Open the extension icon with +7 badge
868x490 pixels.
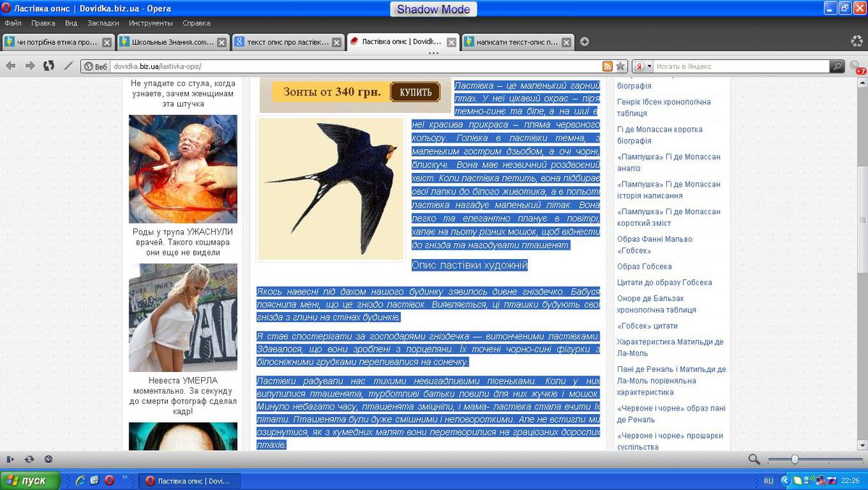(x=859, y=67)
